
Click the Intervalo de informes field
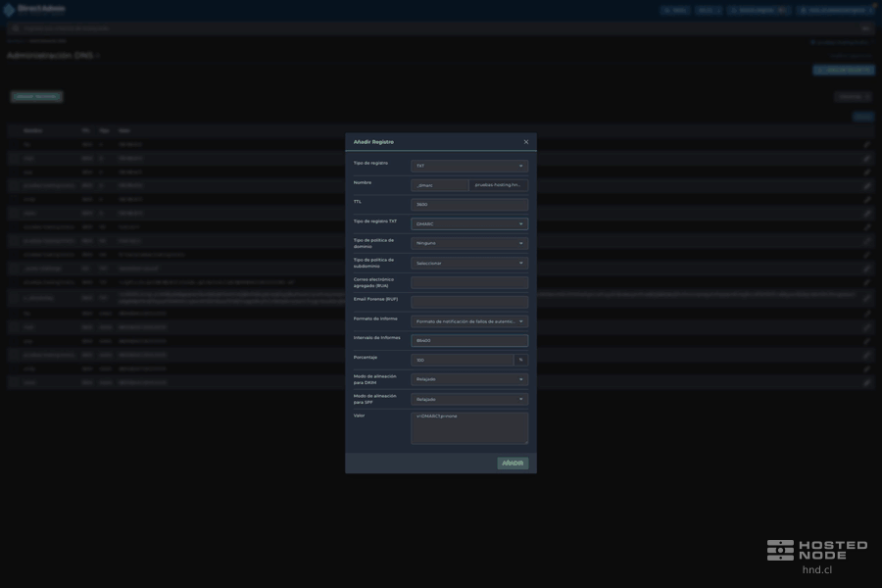tap(469, 340)
